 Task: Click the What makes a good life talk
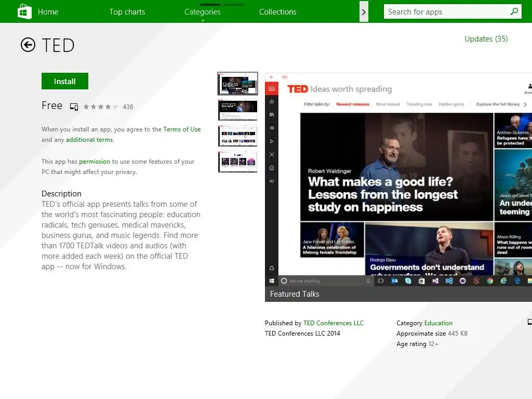[396, 167]
